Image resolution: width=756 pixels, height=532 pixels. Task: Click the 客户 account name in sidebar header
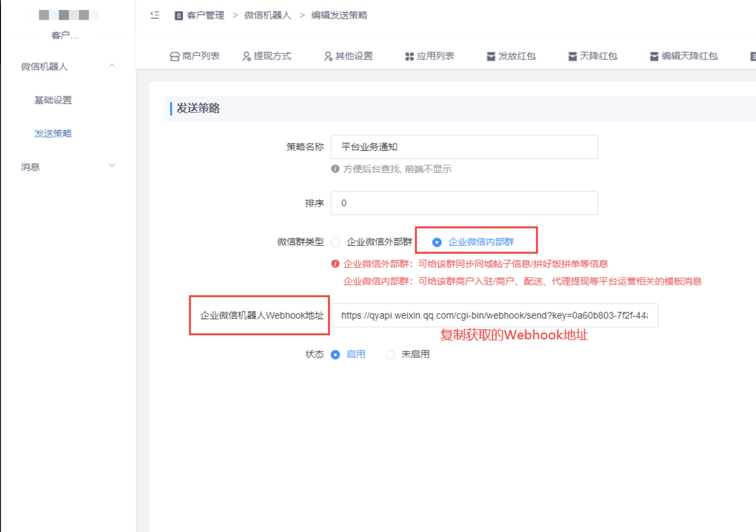[65, 35]
